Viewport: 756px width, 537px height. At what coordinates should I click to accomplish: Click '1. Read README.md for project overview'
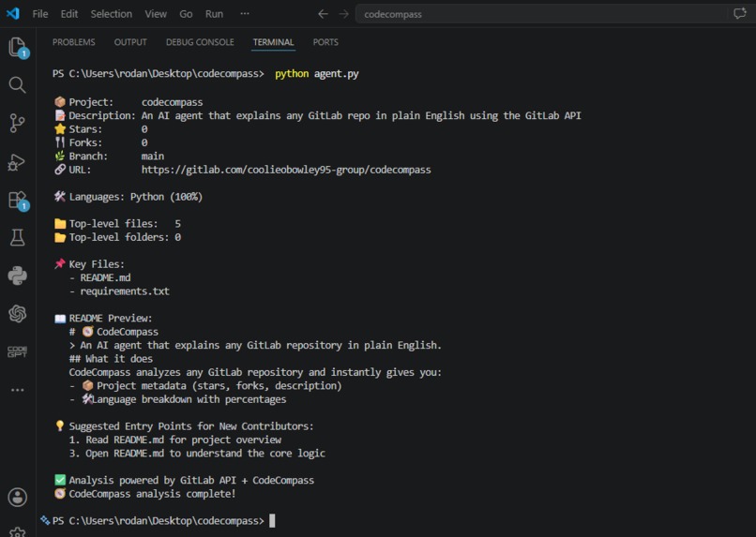tap(175, 440)
